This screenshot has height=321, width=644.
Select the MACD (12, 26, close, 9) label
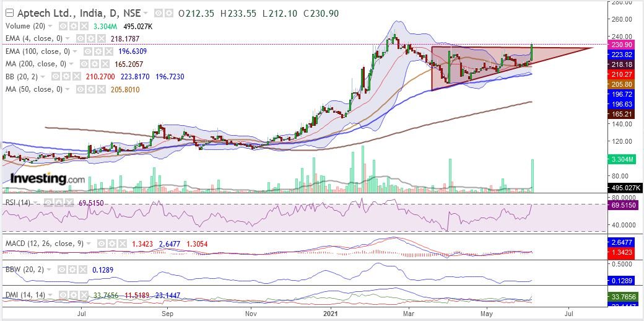click(45, 244)
